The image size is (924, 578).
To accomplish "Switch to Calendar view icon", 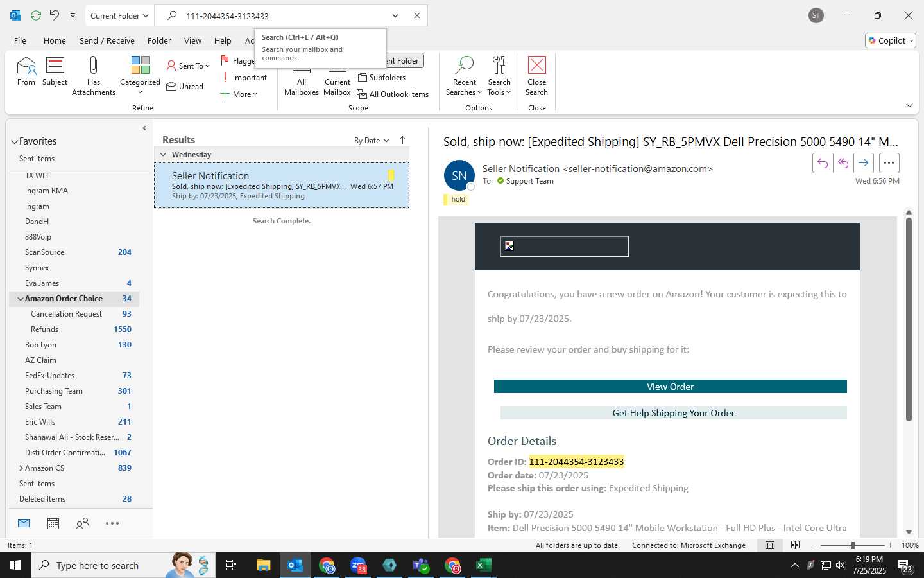I will point(53,523).
